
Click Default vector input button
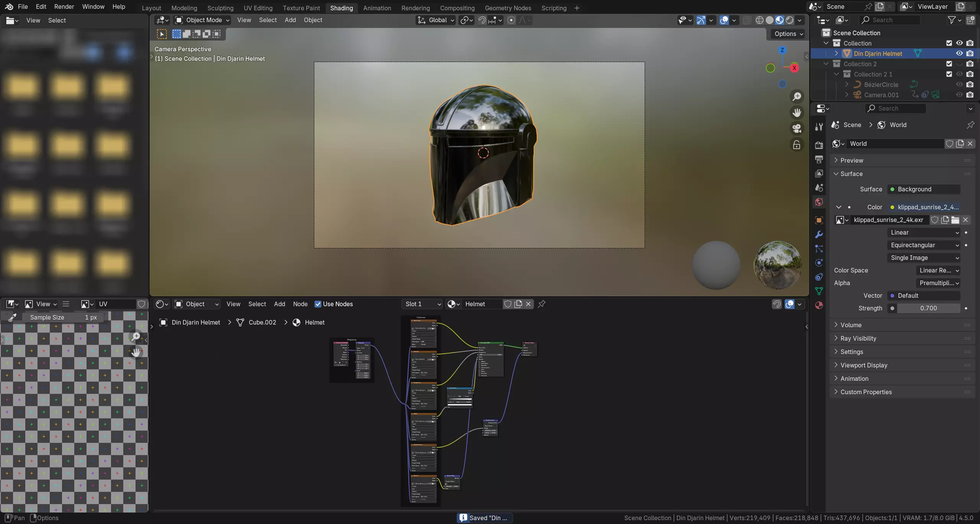pyautogui.click(x=924, y=295)
